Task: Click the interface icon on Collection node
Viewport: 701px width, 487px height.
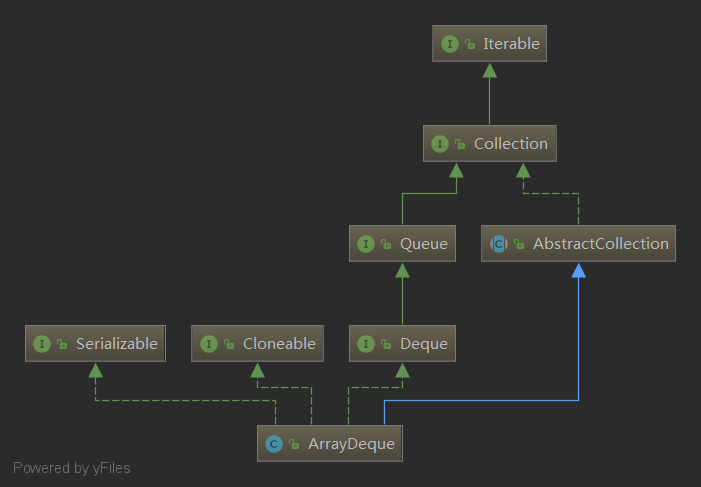Action: coord(441,144)
